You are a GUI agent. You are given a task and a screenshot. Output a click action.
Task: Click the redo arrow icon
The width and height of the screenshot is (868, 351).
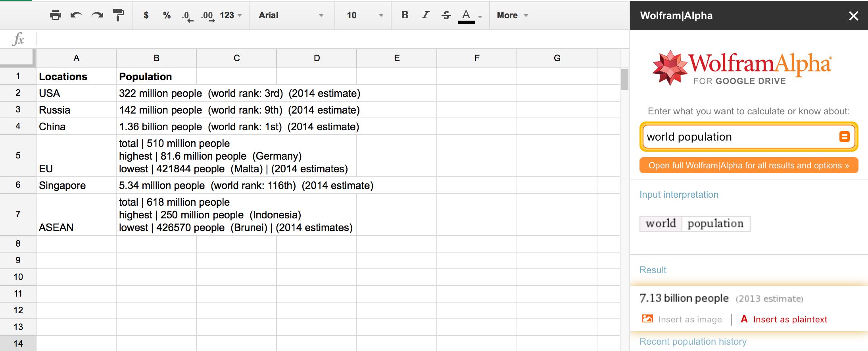click(97, 15)
